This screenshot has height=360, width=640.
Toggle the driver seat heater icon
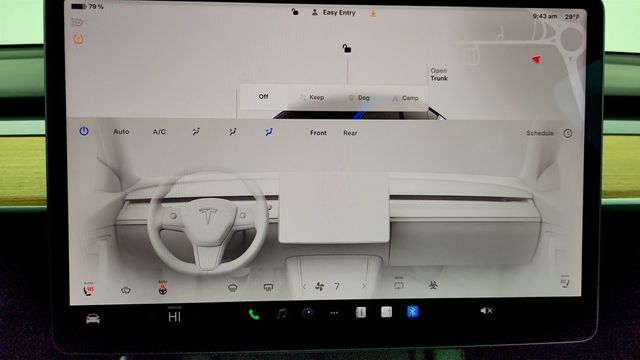[88, 289]
